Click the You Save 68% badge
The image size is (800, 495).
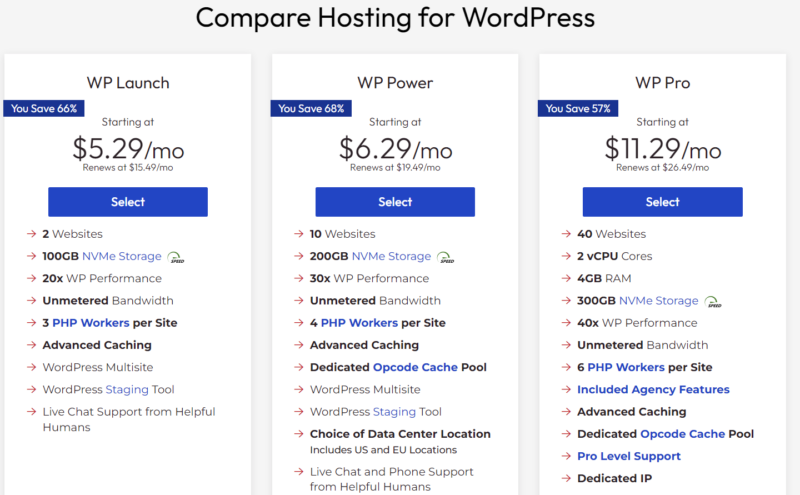pos(311,108)
